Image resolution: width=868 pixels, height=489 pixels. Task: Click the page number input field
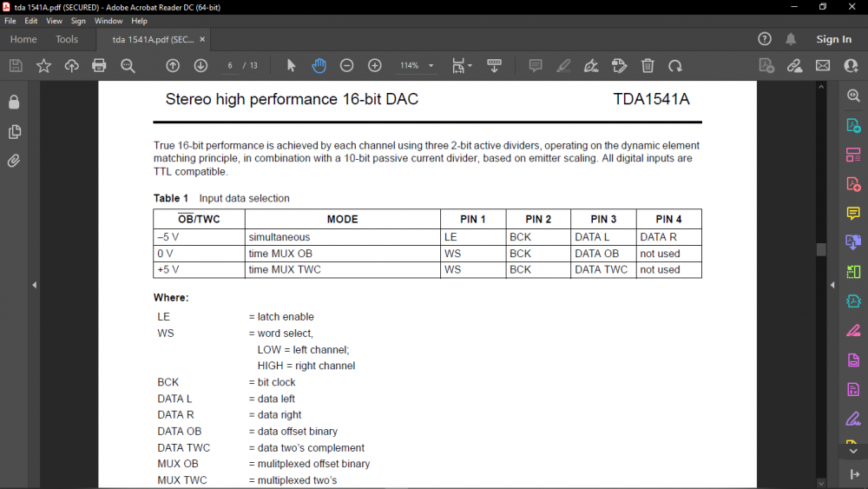pos(231,66)
